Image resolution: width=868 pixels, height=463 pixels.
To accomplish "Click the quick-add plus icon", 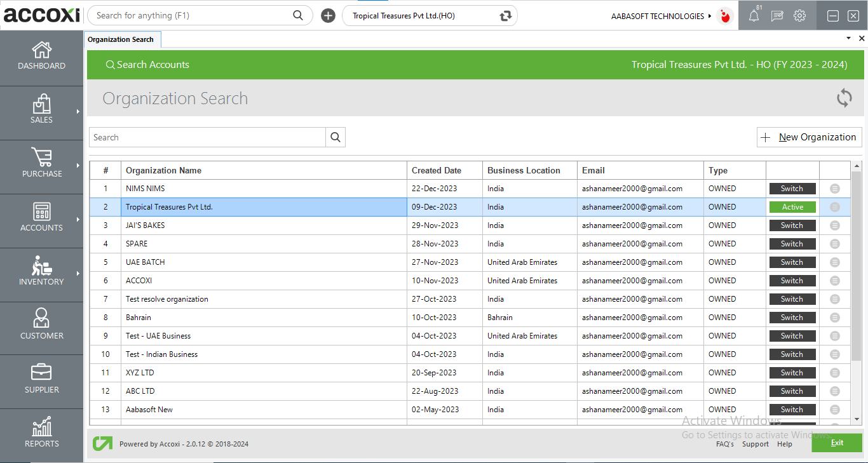I will pos(328,15).
